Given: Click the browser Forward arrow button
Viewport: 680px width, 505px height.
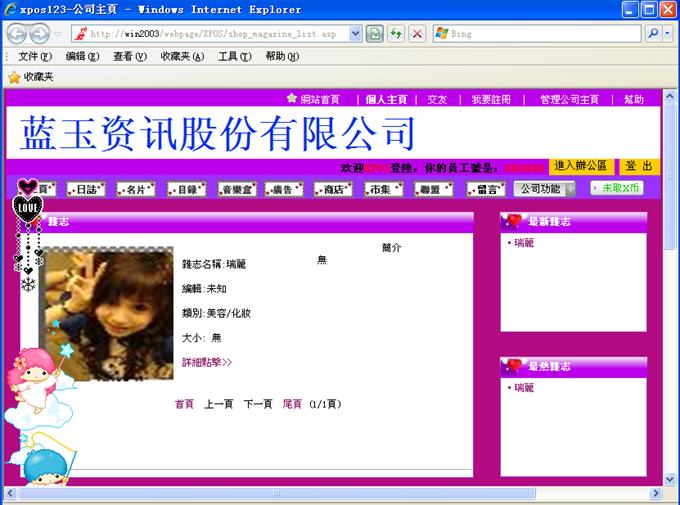Looking at the screenshot, I should (x=41, y=33).
